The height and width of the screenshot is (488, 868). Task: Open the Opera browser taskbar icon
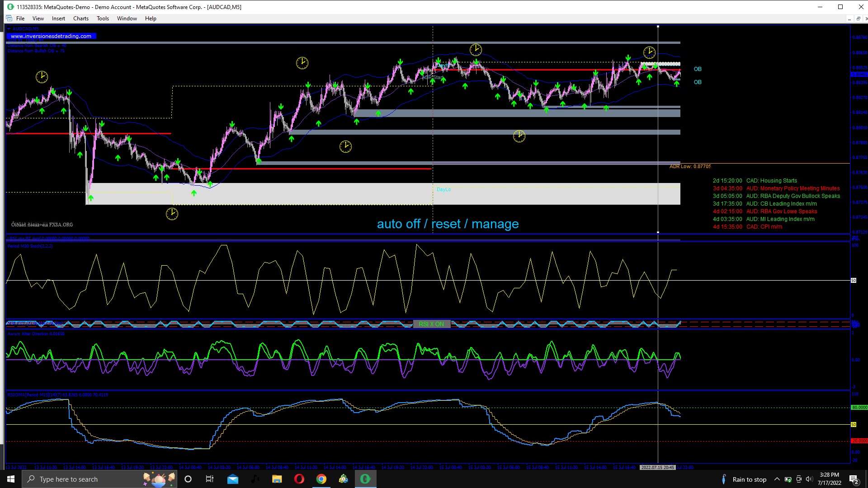[x=299, y=479]
